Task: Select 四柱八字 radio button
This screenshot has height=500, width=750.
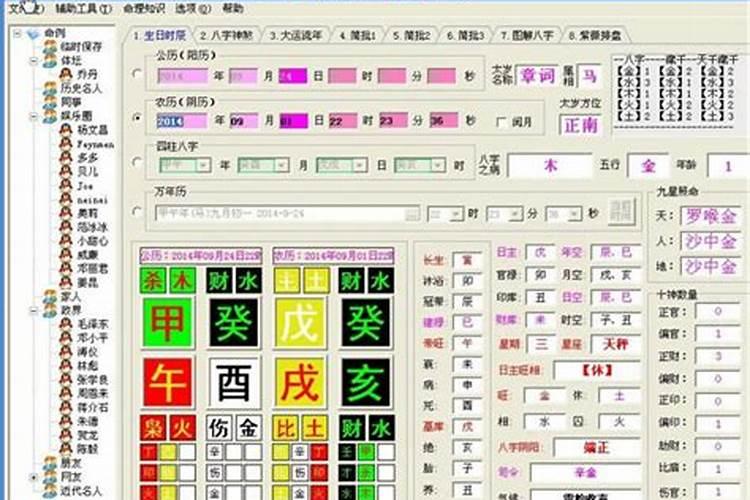Action: 137,163
